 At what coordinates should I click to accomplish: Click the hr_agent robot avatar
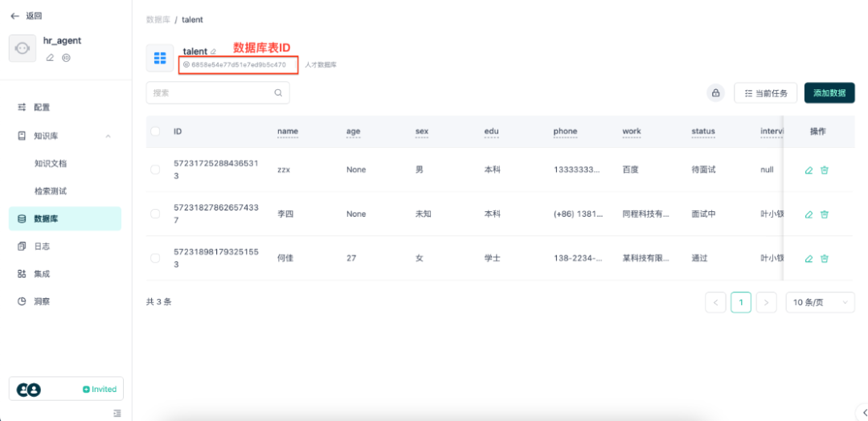click(23, 48)
